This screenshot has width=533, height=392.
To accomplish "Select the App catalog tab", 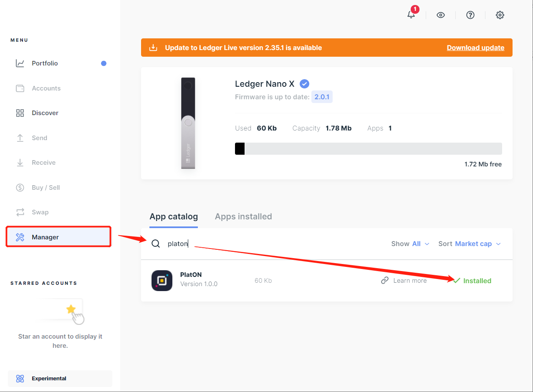I will (x=174, y=216).
